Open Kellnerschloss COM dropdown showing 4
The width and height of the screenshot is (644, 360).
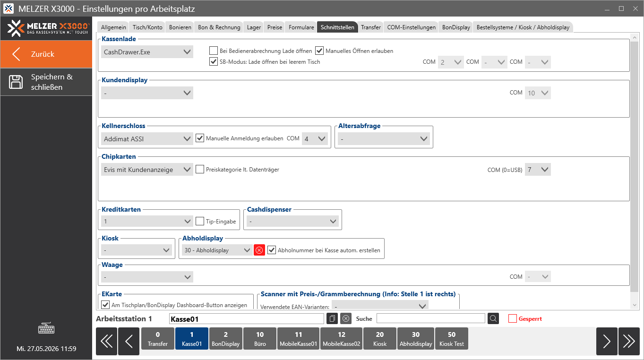pos(315,139)
